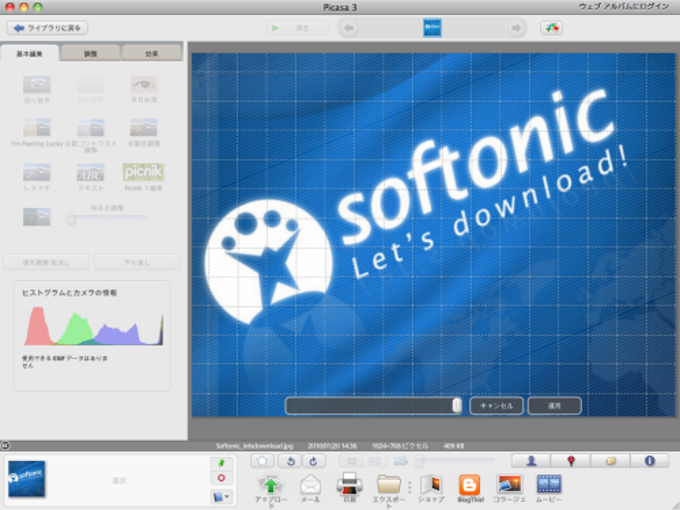This screenshot has width=680, height=510.
Task: Create a Collage (コラージュ)
Action: (510, 484)
